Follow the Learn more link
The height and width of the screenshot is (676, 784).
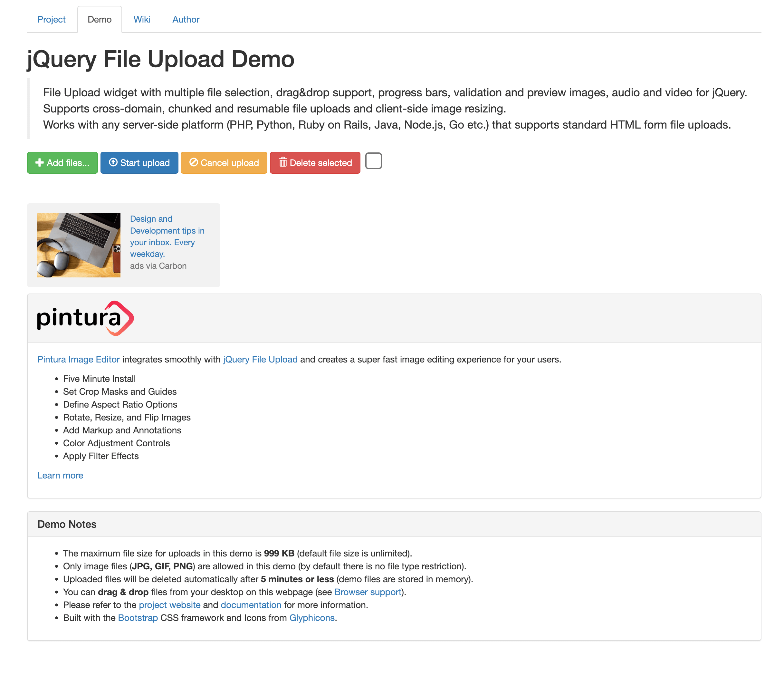pyautogui.click(x=60, y=475)
